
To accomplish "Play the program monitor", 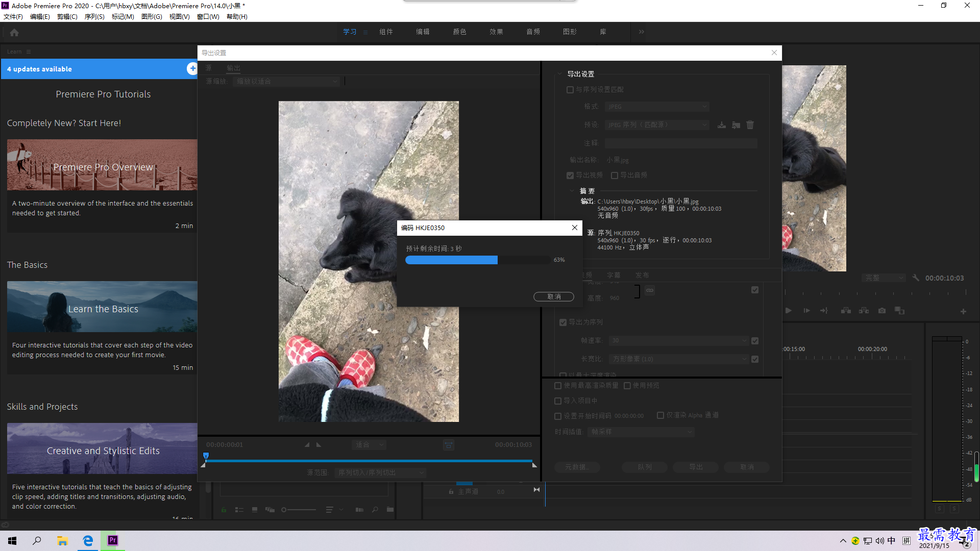I will pyautogui.click(x=789, y=311).
